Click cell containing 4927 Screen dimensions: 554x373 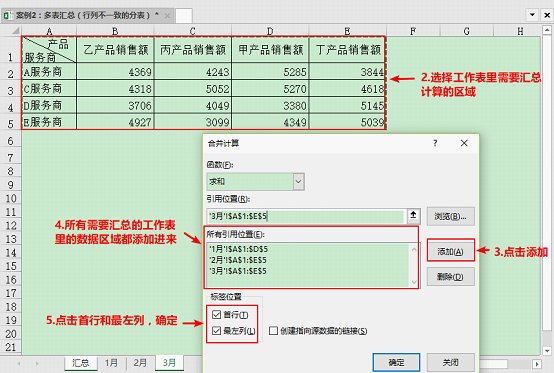pyautogui.click(x=116, y=122)
